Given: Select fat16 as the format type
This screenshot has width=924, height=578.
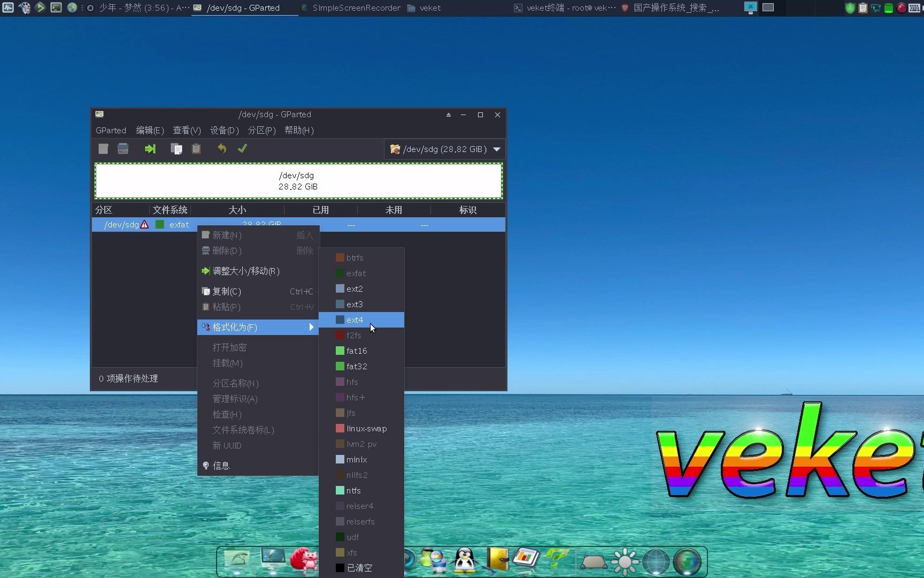Looking at the screenshot, I should point(361,351).
